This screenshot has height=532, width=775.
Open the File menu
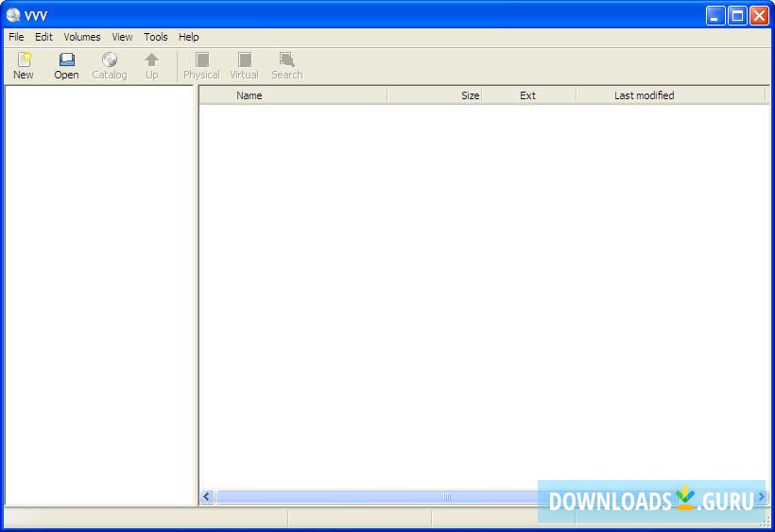point(16,37)
